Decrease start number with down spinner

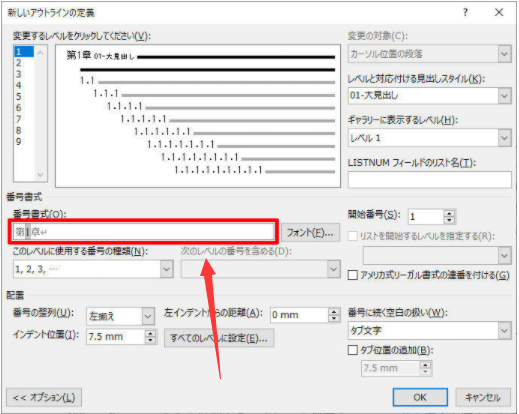pos(449,220)
